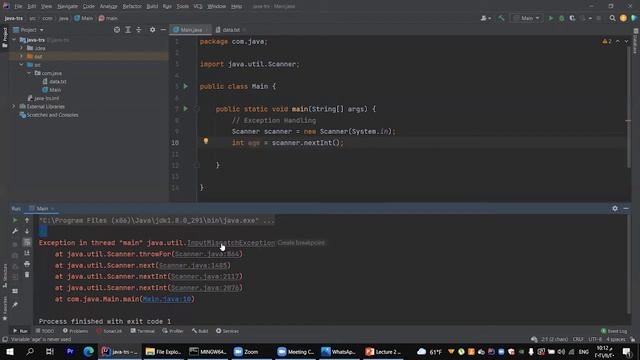
Task: Click the Premiere Pro taskbar icon
Action: coord(70,351)
